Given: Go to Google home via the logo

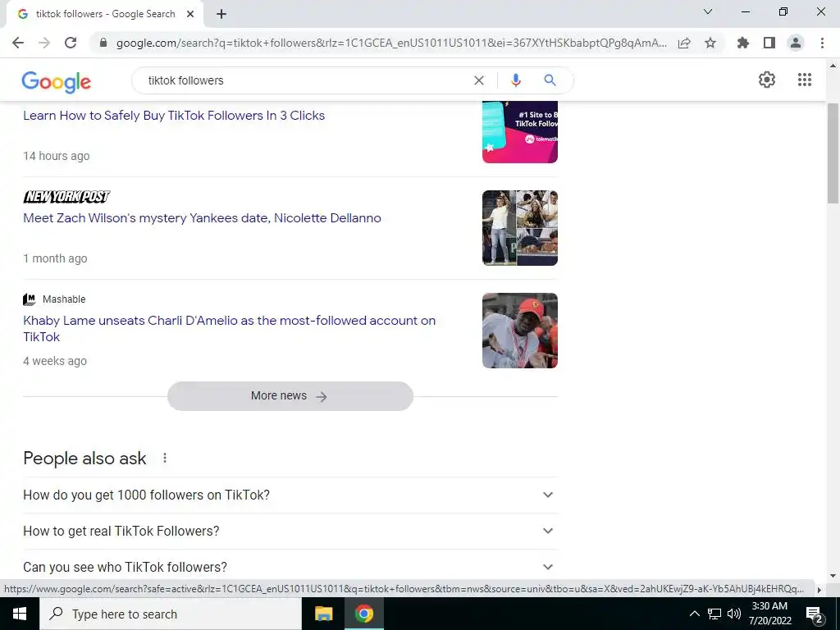Looking at the screenshot, I should tap(57, 81).
